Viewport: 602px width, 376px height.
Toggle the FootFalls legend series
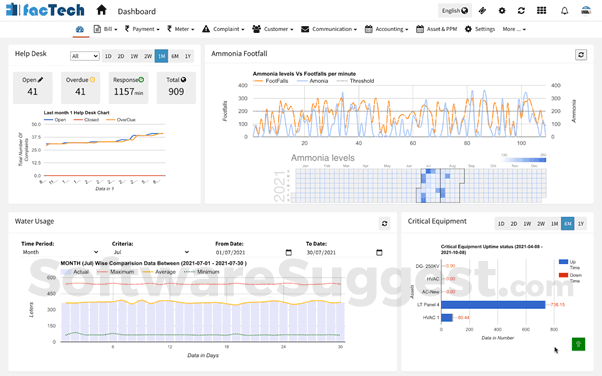pyautogui.click(x=271, y=81)
